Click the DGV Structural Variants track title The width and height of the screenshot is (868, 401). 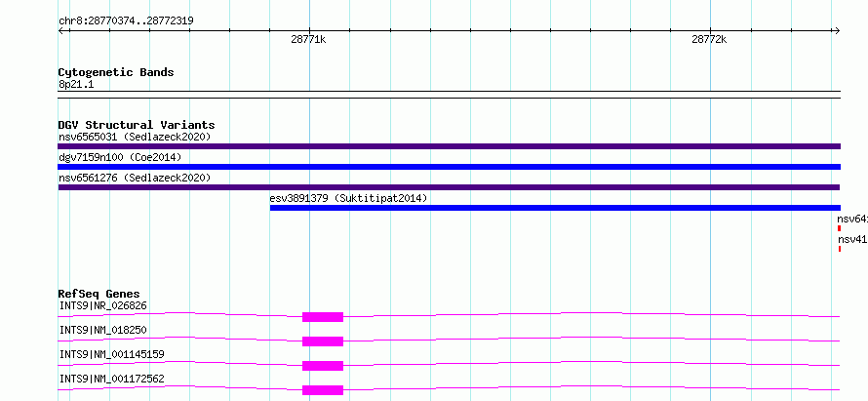point(137,125)
